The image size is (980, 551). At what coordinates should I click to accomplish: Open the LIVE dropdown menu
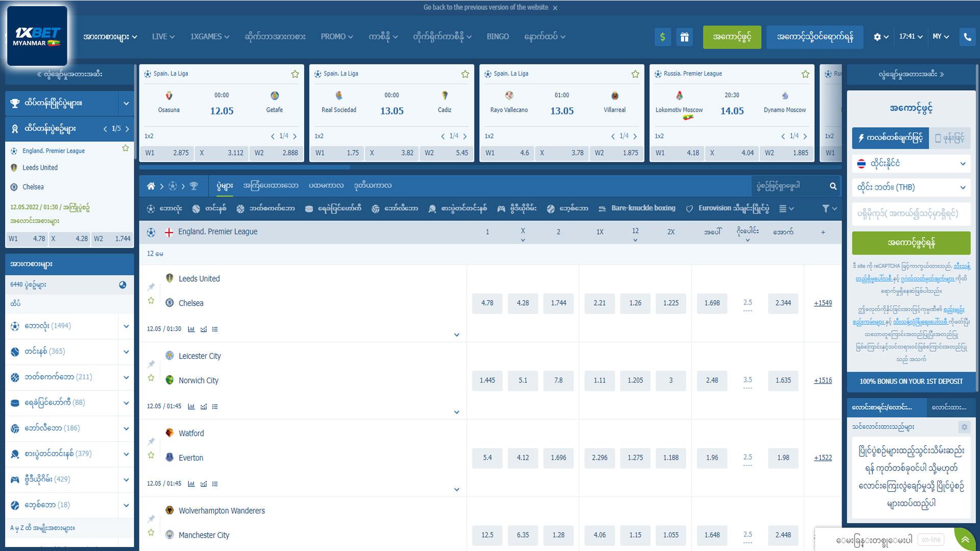pyautogui.click(x=163, y=37)
